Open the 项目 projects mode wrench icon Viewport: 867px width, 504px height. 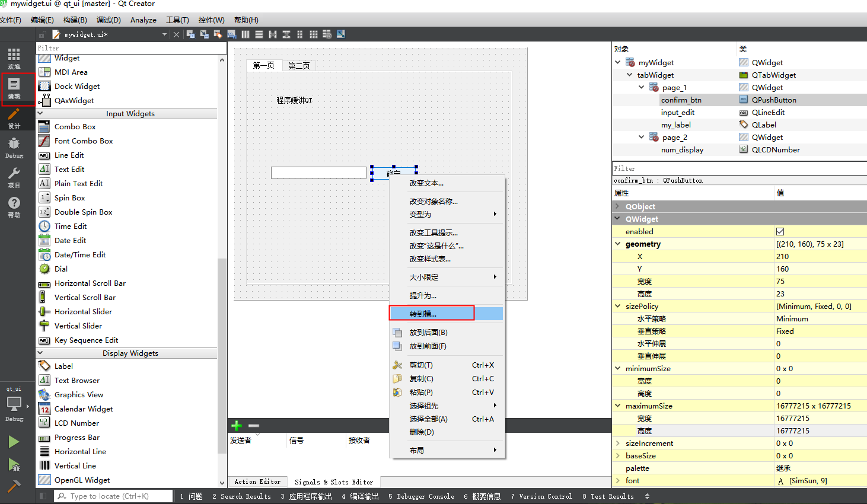coord(14,177)
